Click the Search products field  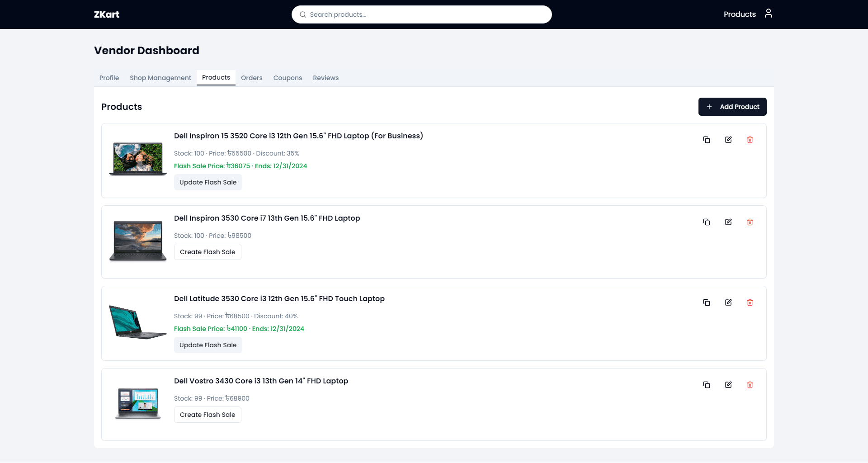[421, 14]
